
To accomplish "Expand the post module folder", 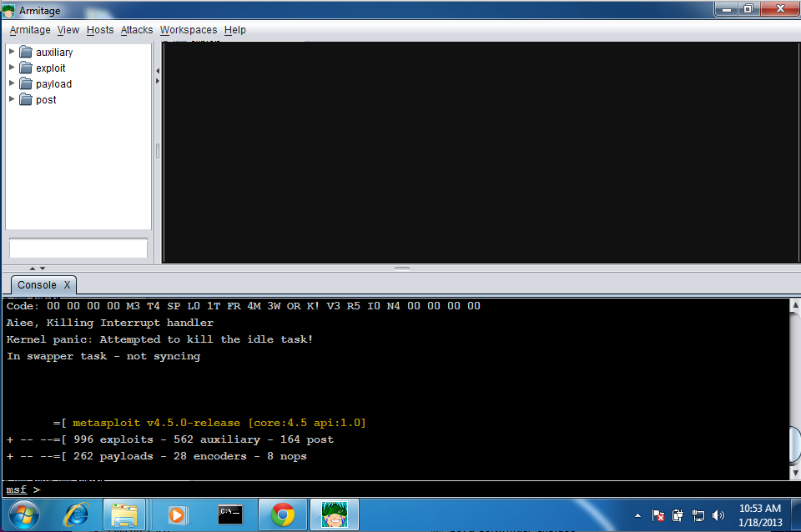I will tap(12, 99).
